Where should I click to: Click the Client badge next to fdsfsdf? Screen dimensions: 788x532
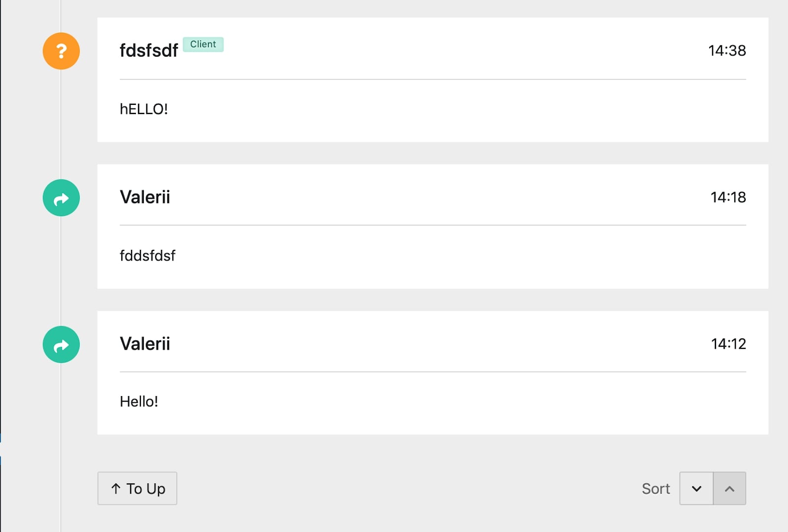203,44
